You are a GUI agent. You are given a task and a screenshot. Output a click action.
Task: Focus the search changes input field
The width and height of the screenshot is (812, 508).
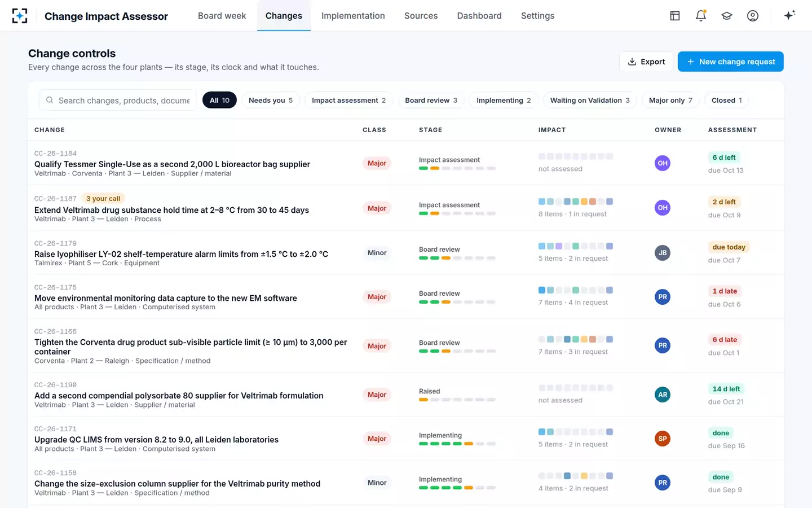coord(118,100)
